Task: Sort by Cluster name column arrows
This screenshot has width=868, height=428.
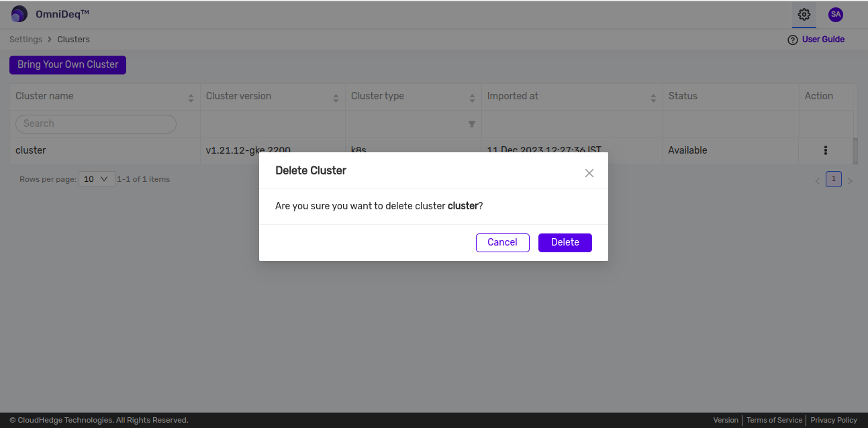Action: pyautogui.click(x=191, y=99)
